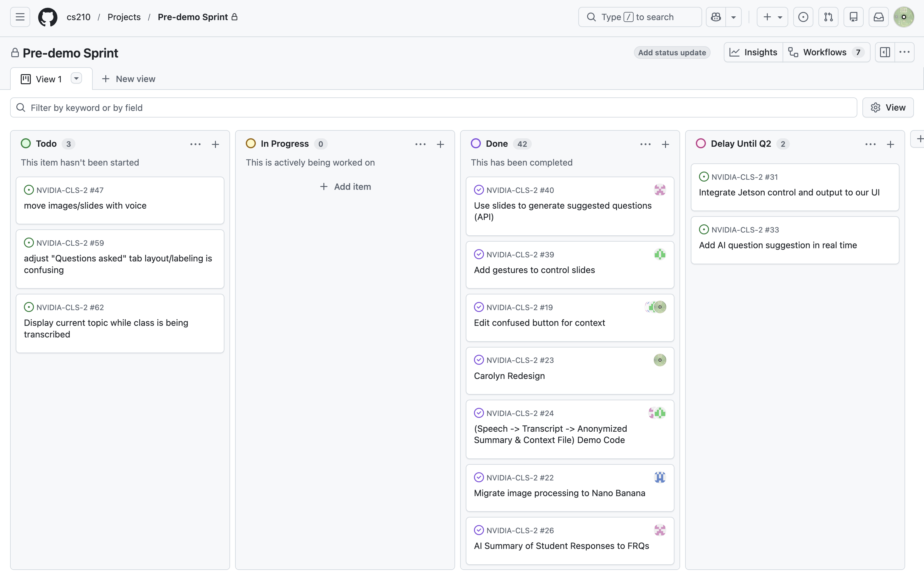Go to GitHub home via Octocat logo
Viewport: 924px width, 575px height.
click(x=47, y=17)
